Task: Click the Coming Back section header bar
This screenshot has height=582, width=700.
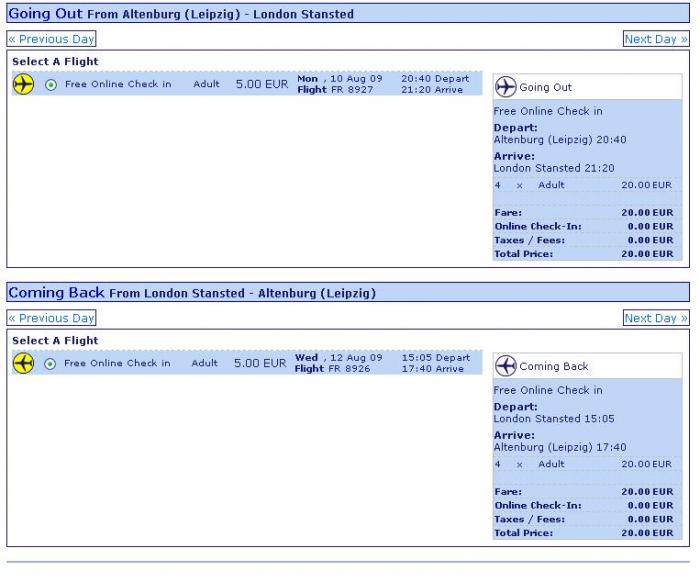Action: point(348,292)
